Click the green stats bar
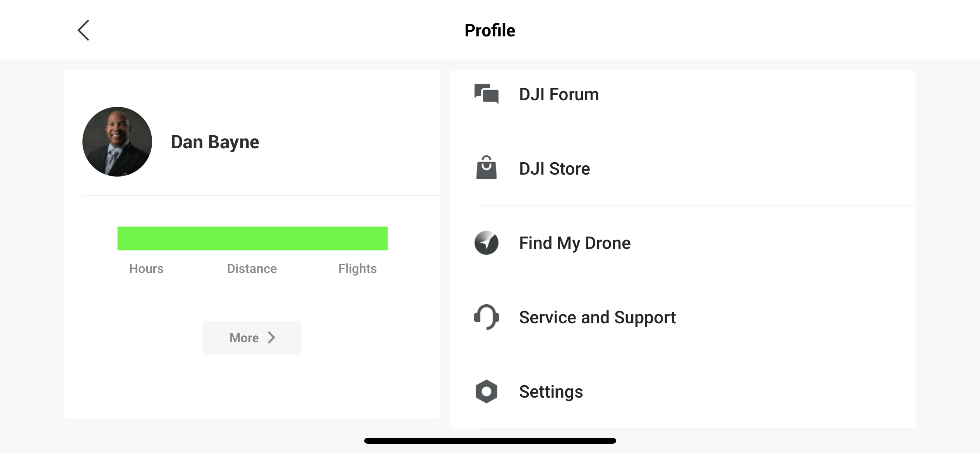 pyautogui.click(x=252, y=239)
